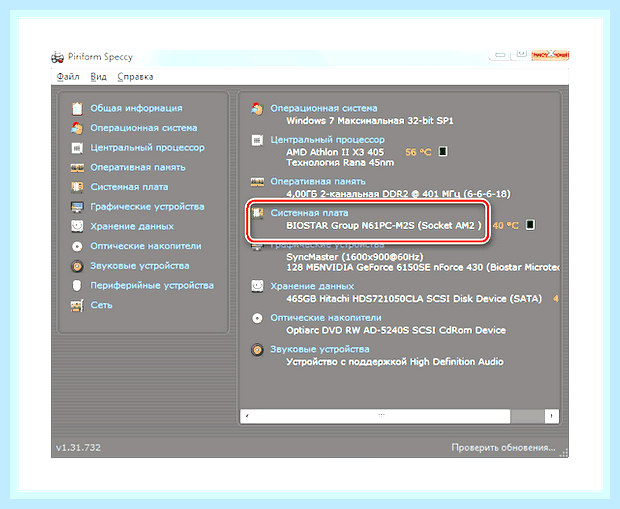Image resolution: width=620 pixels, height=509 pixels.
Task: Click the Системная плата icon in summary panel
Action: coord(257,213)
